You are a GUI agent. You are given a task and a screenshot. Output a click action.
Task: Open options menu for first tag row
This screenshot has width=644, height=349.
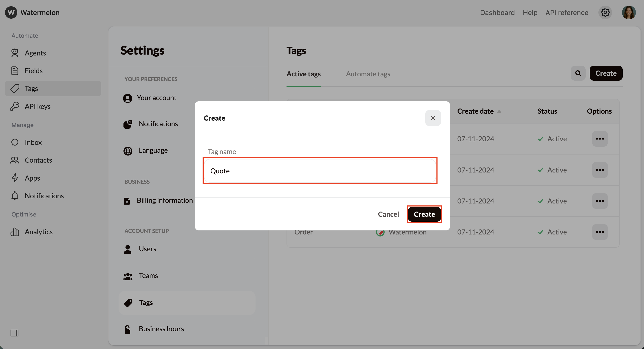pos(600,139)
